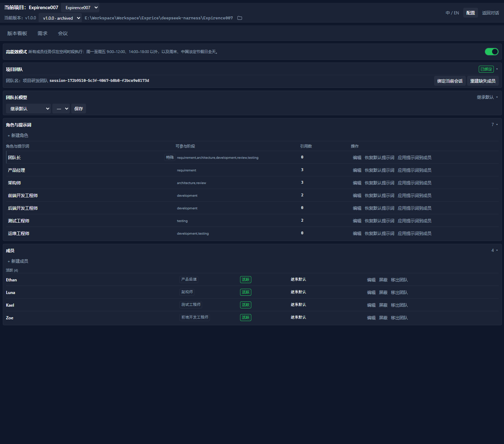The image size is (504, 444).
Task: Select the session ID text in 项目团队
Action: (x=99, y=80)
